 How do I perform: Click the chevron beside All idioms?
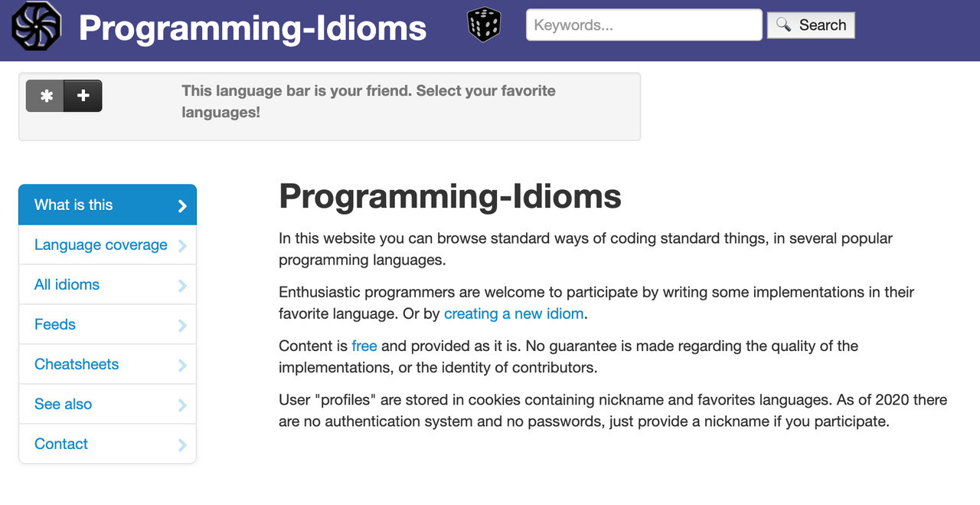coord(182,285)
